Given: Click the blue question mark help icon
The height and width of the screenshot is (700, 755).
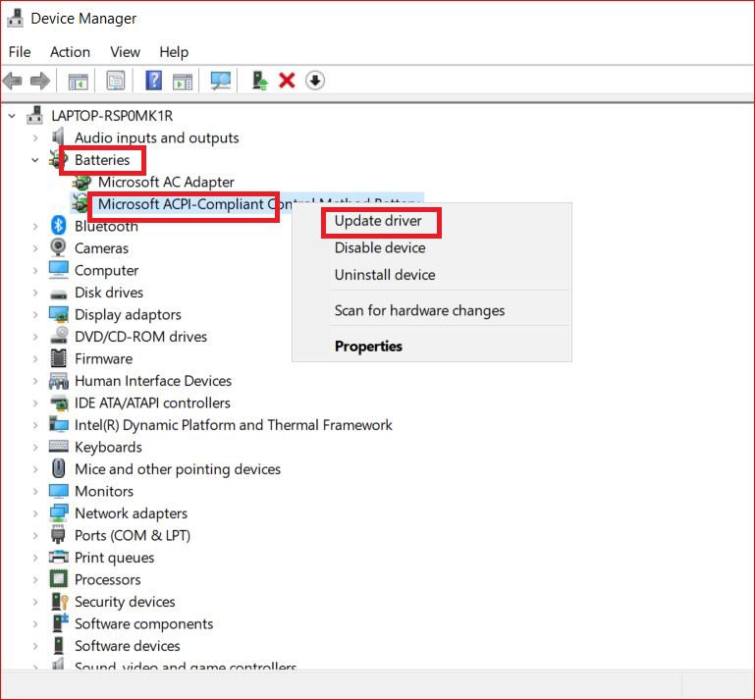Looking at the screenshot, I should click(154, 81).
